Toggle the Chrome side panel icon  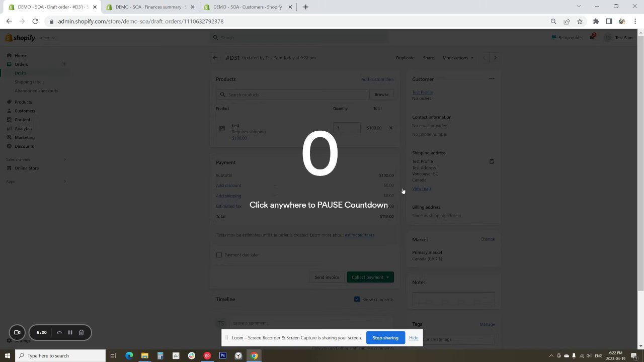609,21
